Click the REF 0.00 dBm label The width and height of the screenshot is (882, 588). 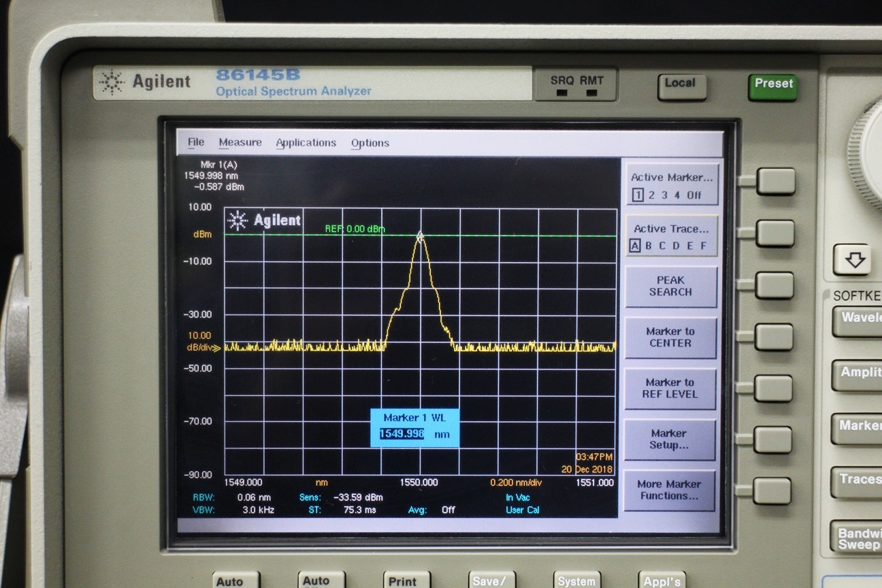pyautogui.click(x=355, y=229)
